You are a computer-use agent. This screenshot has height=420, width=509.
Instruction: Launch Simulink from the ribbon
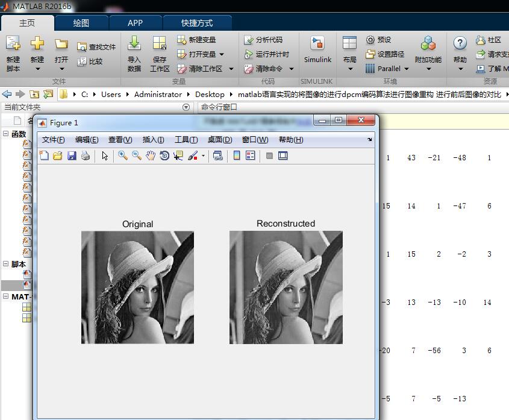[317, 49]
